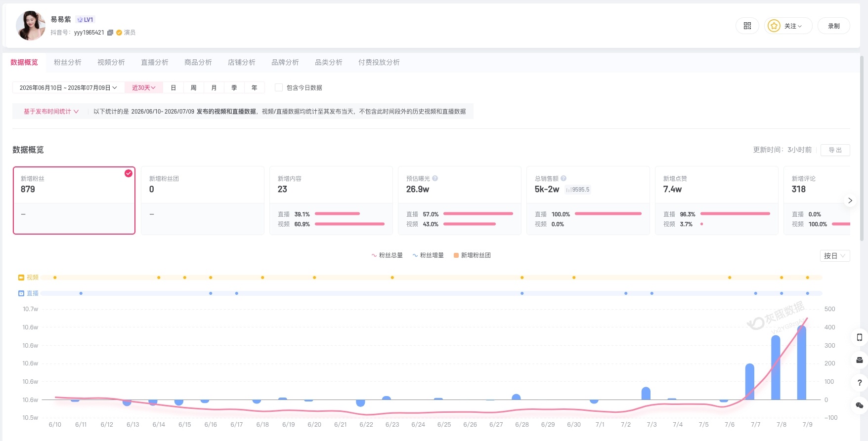Click the help icon beside 总销售额
868x441 pixels.
click(x=564, y=178)
